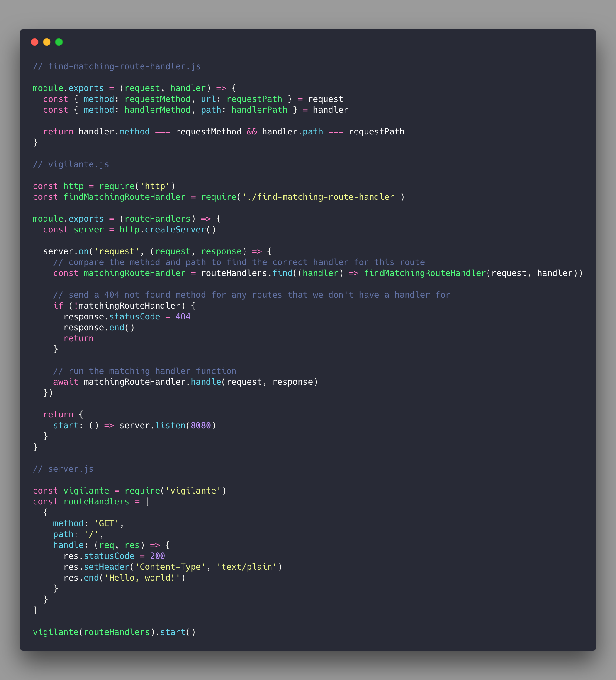Viewport: 616px width, 680px height.
Task: Click the port number 8080
Action: [201, 426]
